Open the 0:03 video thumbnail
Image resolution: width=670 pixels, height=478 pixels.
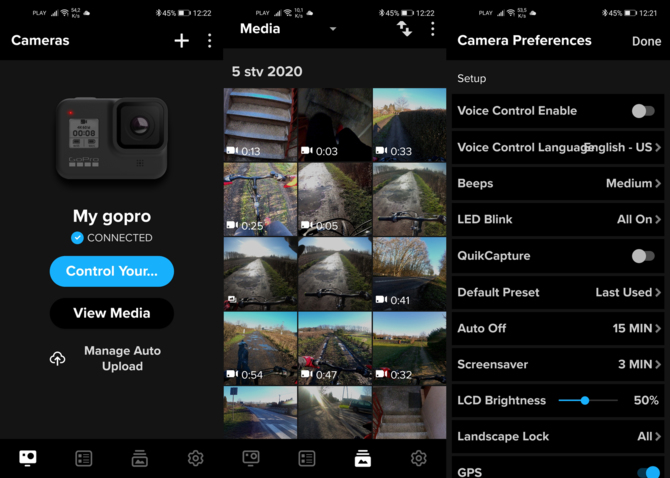[335, 125]
